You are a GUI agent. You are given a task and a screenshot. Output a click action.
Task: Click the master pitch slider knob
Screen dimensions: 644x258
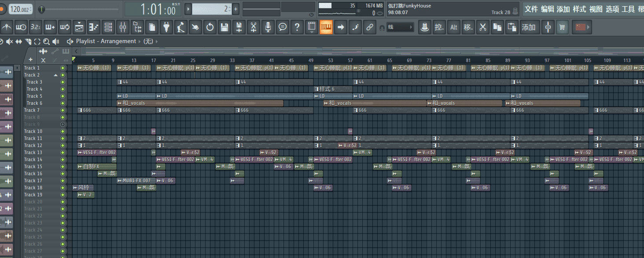pyautogui.click(x=42, y=9)
